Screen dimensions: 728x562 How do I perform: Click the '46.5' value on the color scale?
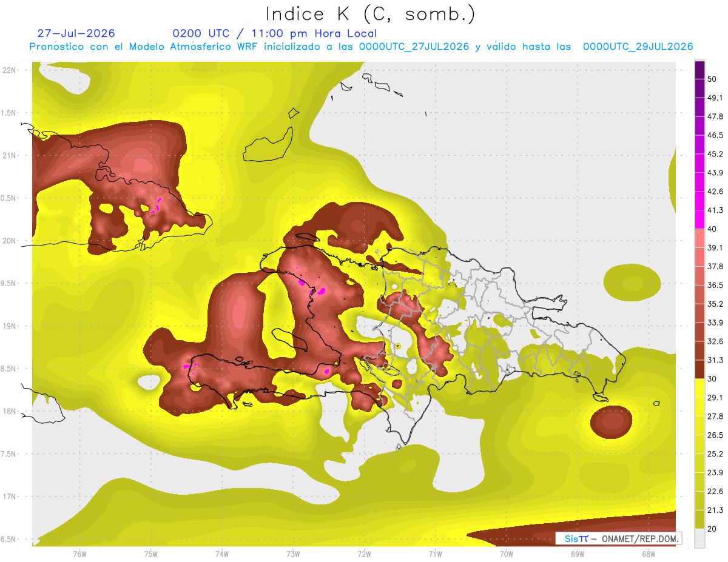(x=715, y=135)
